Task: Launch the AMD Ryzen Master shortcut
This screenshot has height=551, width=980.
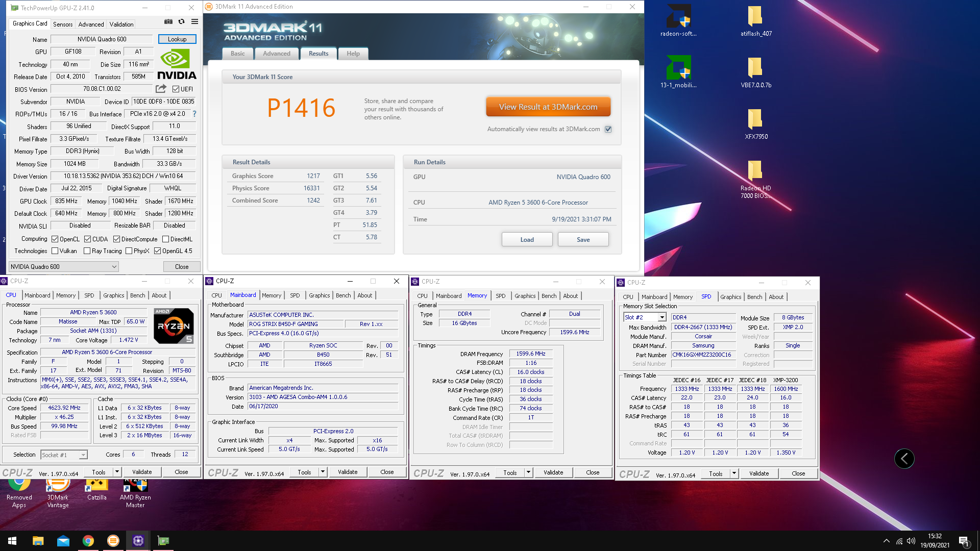Action: point(135,493)
